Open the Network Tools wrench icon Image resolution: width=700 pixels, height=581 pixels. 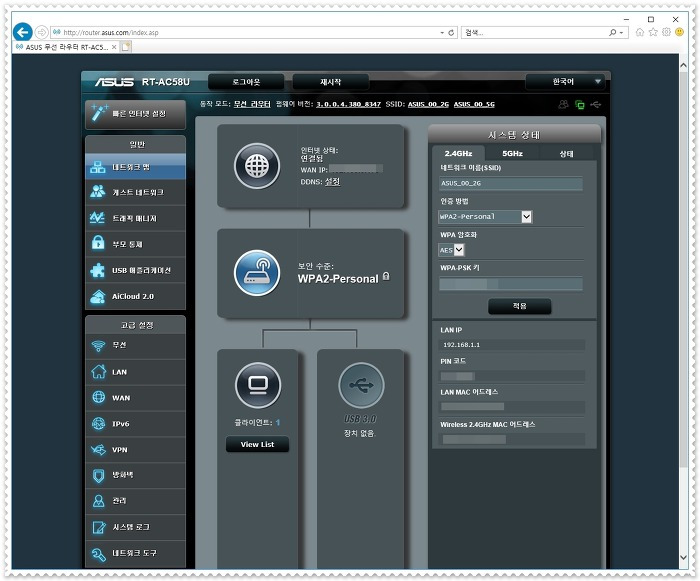click(x=98, y=553)
